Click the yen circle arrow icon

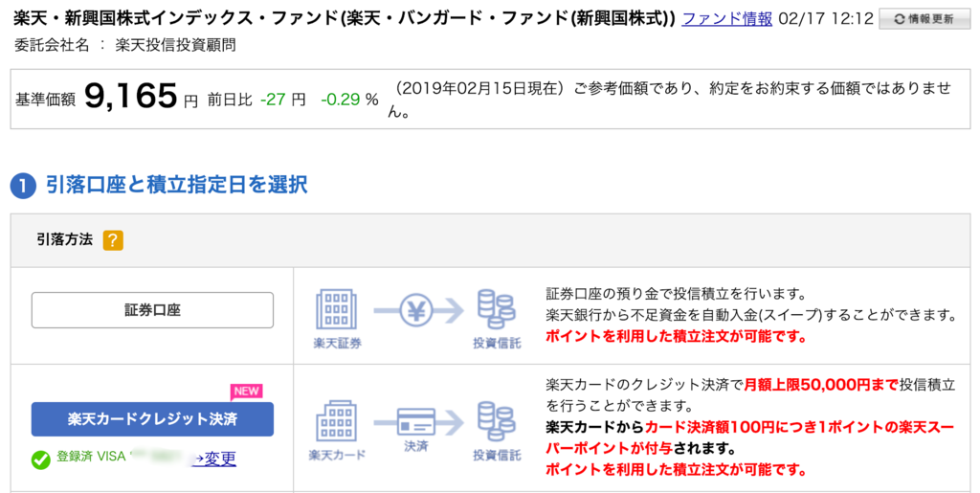417,310
